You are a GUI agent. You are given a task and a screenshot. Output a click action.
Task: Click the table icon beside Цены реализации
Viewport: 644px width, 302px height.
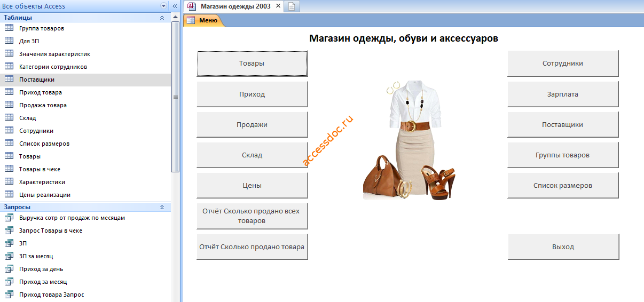(9, 194)
